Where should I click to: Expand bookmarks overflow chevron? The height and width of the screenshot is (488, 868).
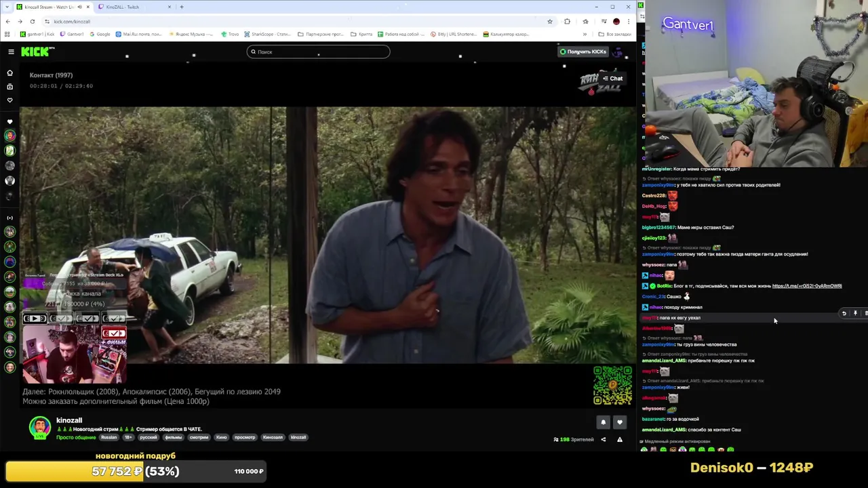click(585, 34)
